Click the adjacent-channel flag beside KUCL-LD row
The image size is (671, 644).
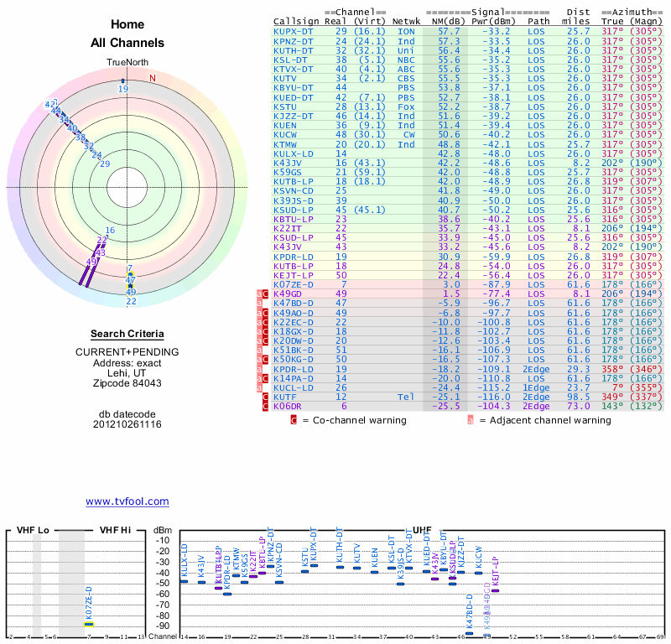(x=259, y=388)
